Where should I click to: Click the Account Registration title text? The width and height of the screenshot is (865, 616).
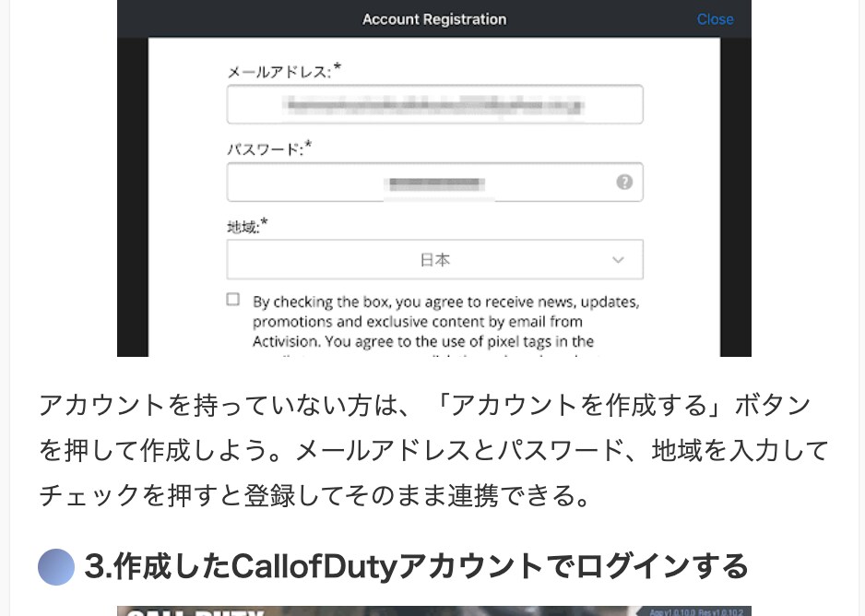pos(434,19)
